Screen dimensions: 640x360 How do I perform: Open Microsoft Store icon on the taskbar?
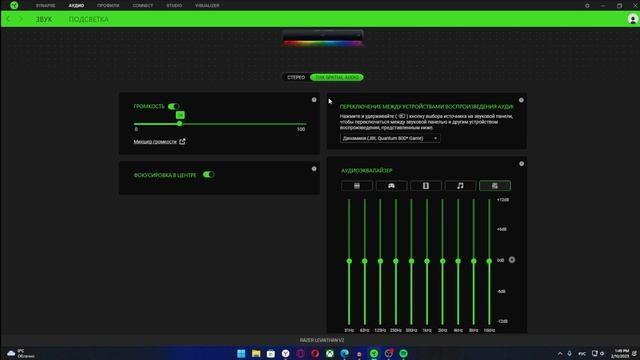[271, 353]
